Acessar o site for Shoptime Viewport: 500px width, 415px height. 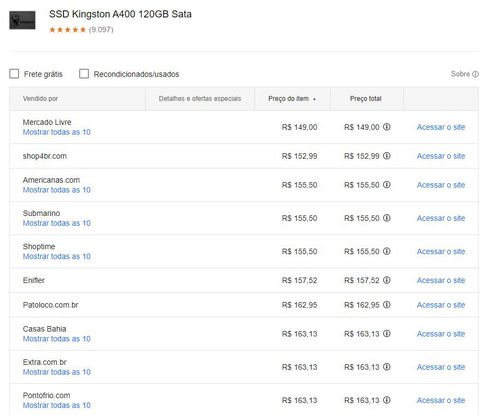pos(441,251)
